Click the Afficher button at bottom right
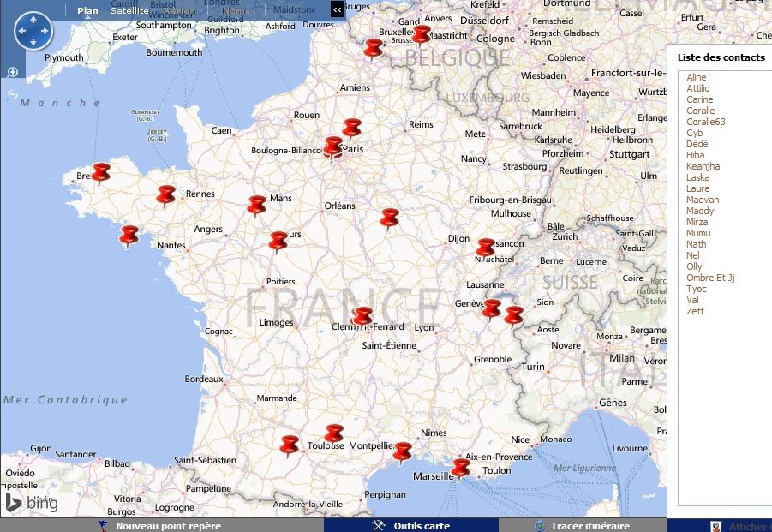The image size is (772, 532). [746, 527]
